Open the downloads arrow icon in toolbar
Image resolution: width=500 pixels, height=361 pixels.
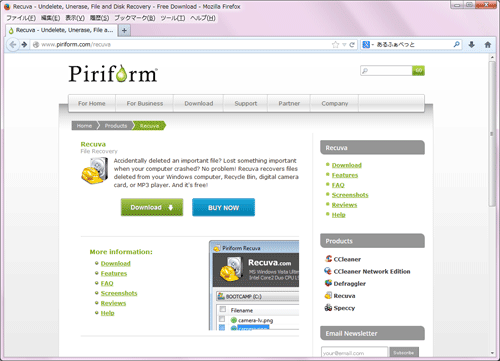click(472, 44)
